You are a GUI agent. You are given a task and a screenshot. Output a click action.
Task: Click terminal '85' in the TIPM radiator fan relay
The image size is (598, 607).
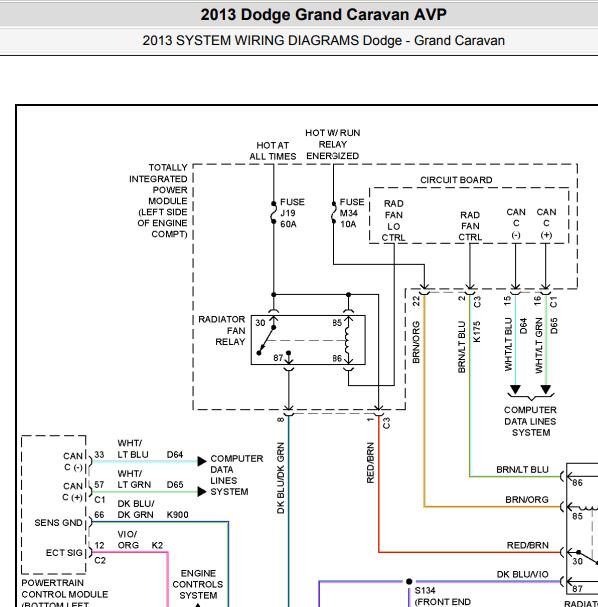[x=337, y=323]
